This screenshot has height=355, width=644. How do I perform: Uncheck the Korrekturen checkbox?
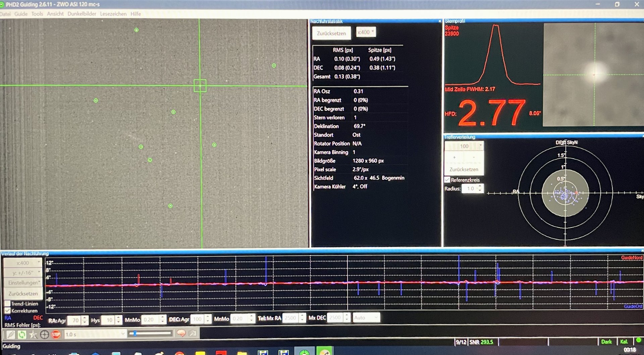(7, 310)
